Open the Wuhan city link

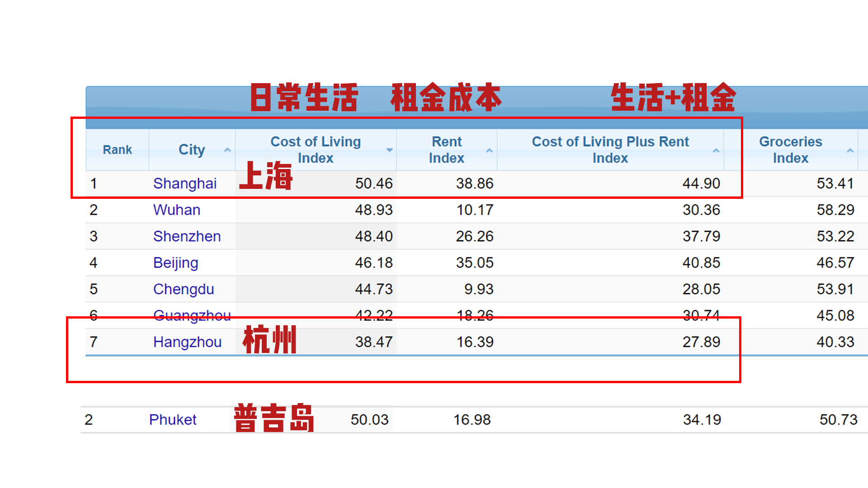tap(176, 210)
